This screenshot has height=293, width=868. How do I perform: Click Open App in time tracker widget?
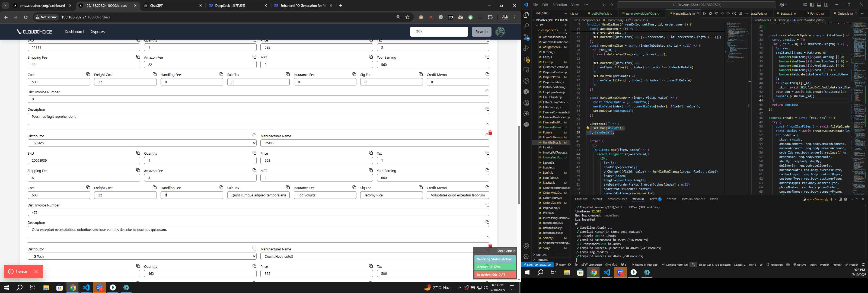(506, 251)
